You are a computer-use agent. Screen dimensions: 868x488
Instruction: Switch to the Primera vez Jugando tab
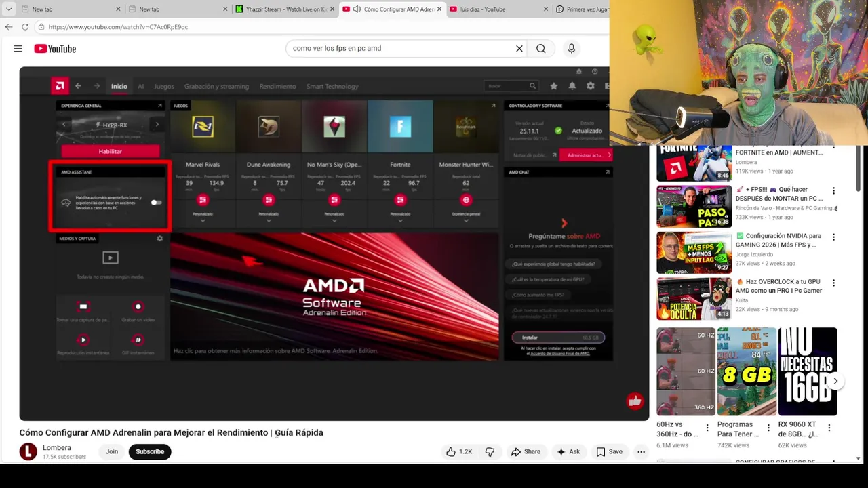pyautogui.click(x=582, y=9)
